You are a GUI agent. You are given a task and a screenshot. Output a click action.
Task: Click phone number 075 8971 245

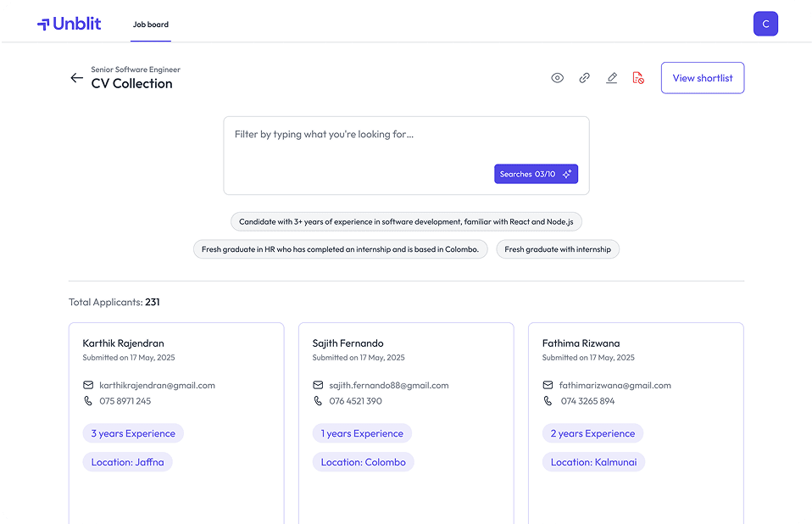(x=125, y=401)
